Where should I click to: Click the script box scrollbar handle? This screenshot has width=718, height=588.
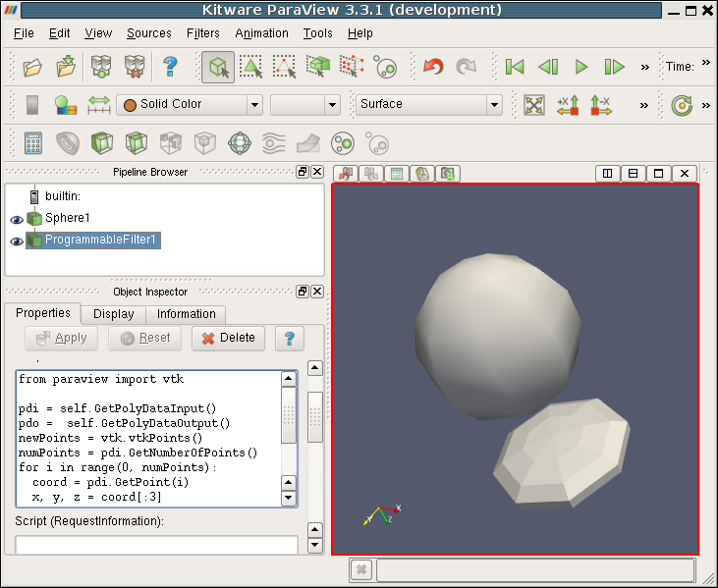tap(289, 415)
